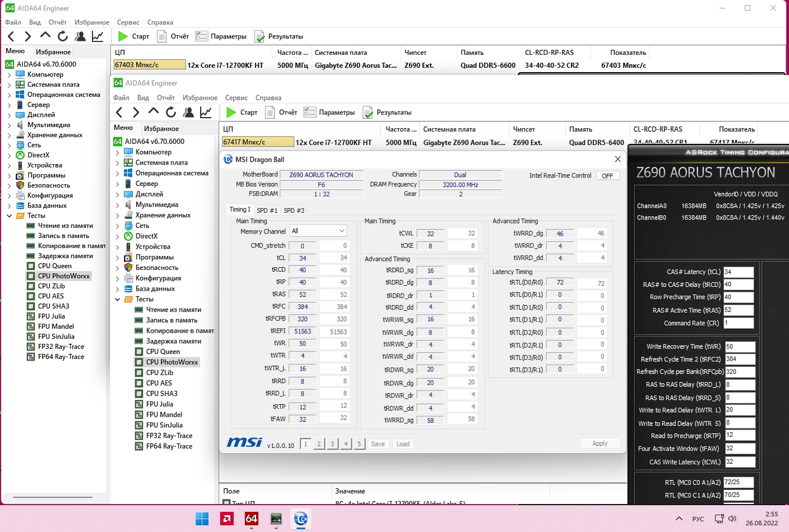Viewport: 789px width, 532px height.
Task: Tick the CPU AES checkbox in the front window tree
Action: 139,383
